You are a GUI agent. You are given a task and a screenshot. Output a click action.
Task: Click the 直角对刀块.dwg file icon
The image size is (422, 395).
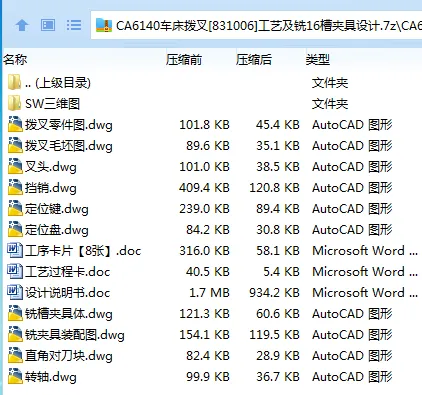(x=15, y=355)
